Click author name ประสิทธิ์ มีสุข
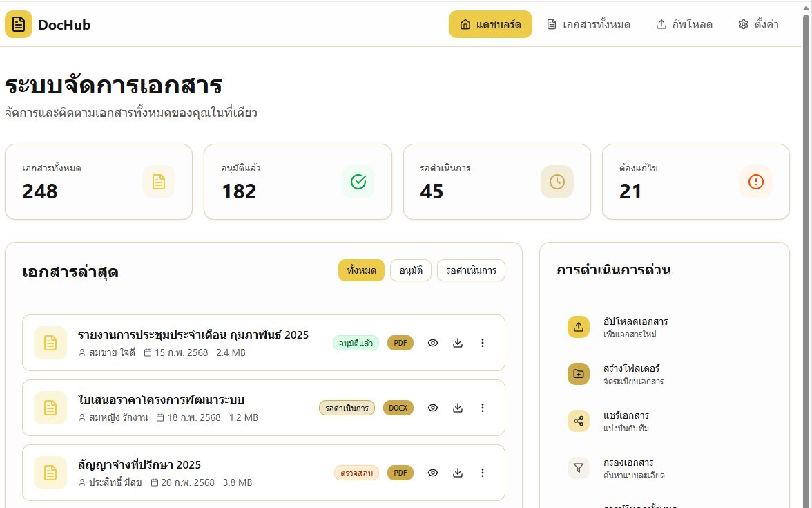Screen dimensions: 812x508 point(115,482)
